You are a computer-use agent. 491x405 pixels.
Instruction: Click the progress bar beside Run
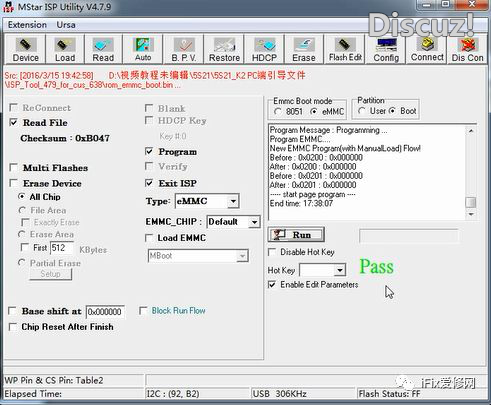click(409, 236)
